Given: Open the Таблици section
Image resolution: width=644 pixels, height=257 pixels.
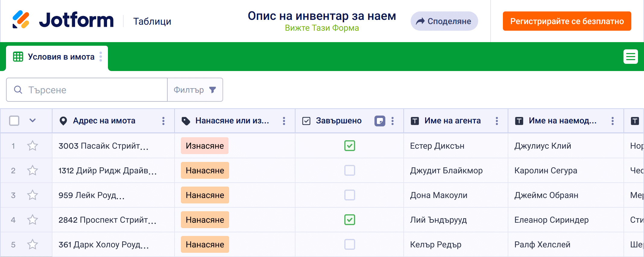Looking at the screenshot, I should (152, 21).
